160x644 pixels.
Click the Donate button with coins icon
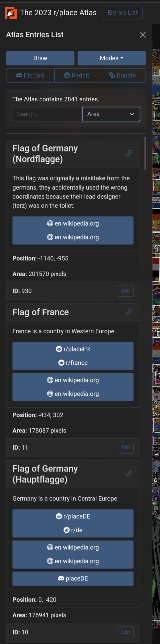point(123,76)
